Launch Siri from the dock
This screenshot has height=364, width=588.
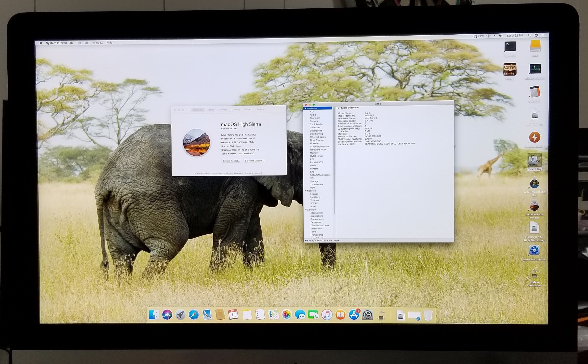pos(167,314)
